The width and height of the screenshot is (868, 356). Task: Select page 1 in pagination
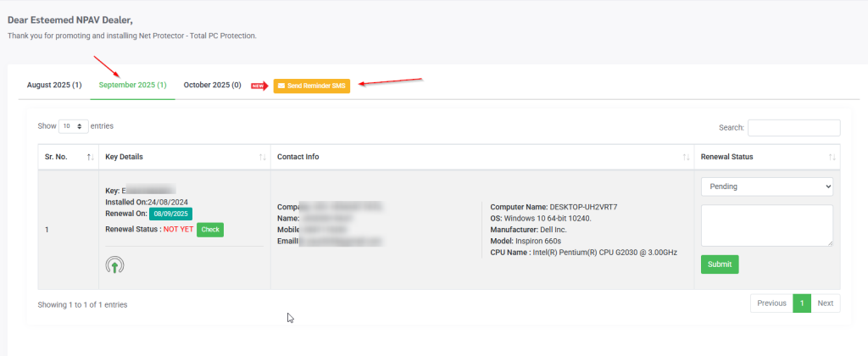coord(802,303)
